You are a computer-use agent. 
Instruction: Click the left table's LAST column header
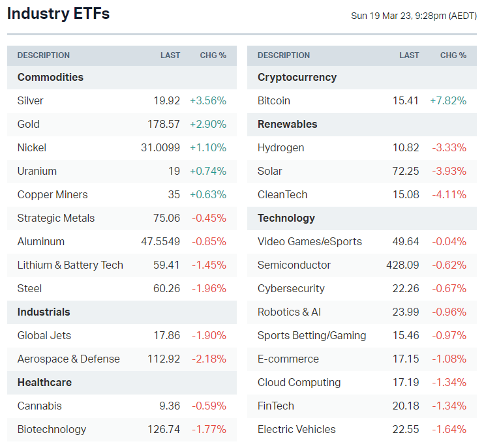point(170,55)
